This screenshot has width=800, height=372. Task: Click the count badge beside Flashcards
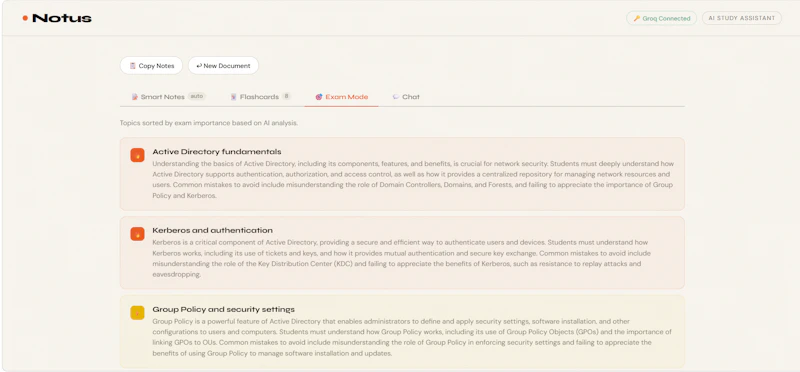[x=286, y=96]
